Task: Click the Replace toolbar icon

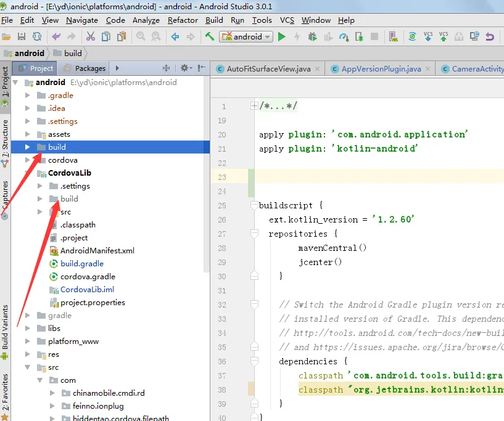Action: pyautogui.click(x=156, y=36)
